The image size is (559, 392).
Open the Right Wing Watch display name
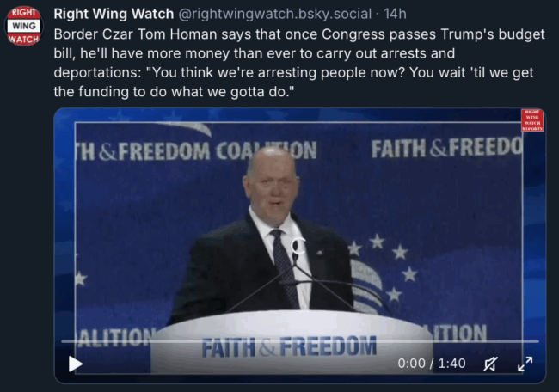[114, 14]
